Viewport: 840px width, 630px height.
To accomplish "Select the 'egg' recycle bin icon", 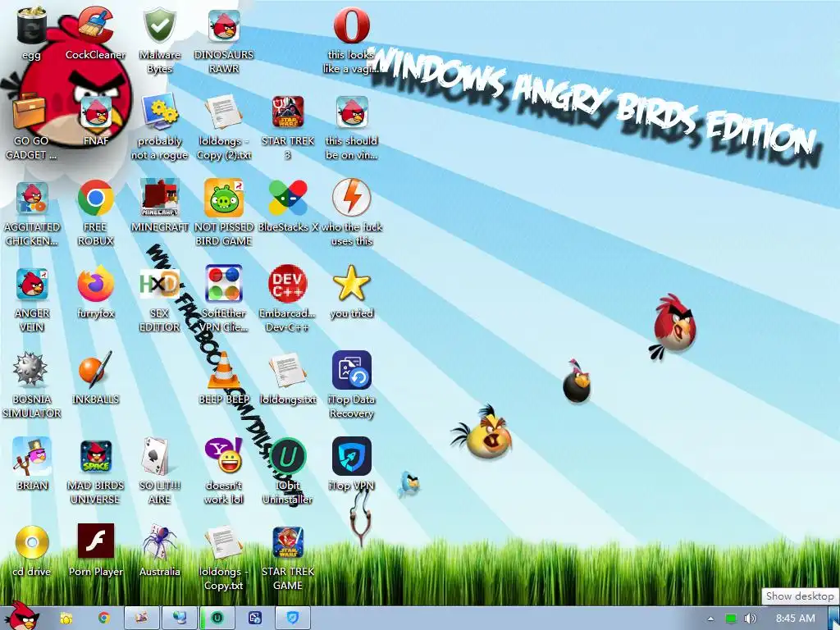I will pos(32,27).
